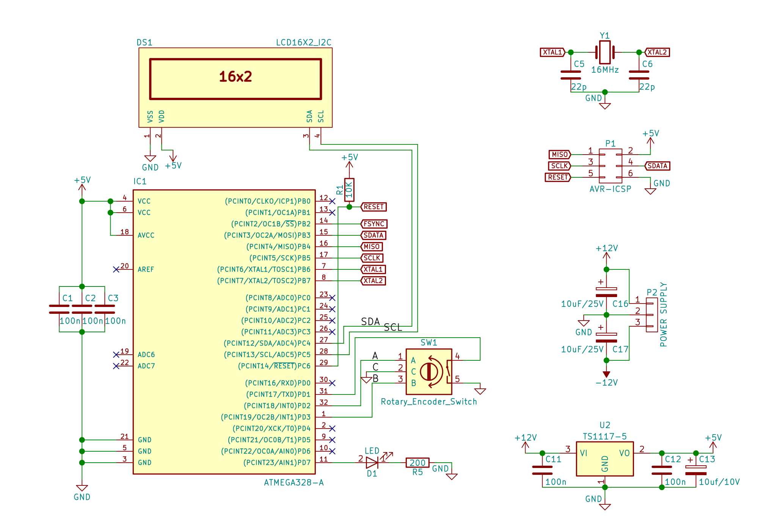Select the (PCINT14/RESET)PC6 pin name

coord(274,366)
